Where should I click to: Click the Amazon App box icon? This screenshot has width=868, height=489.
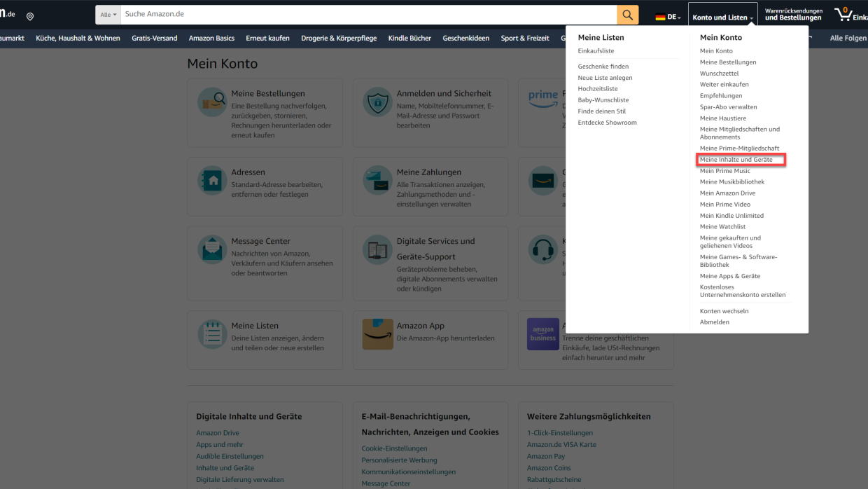pyautogui.click(x=377, y=334)
